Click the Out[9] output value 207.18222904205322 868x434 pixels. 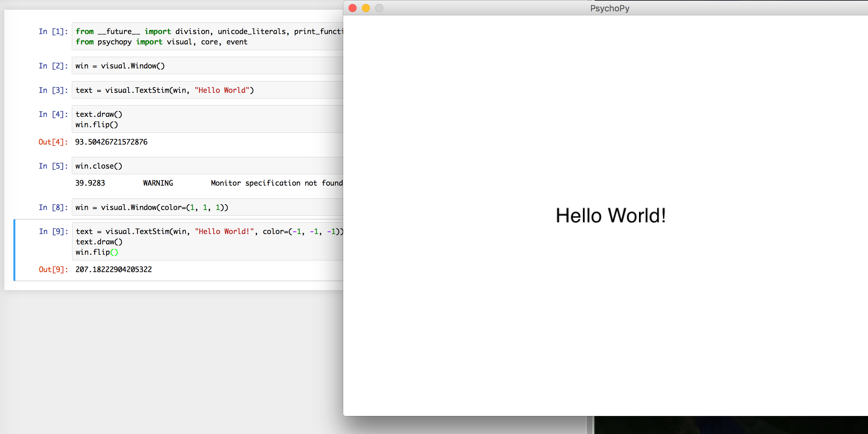[114, 269]
